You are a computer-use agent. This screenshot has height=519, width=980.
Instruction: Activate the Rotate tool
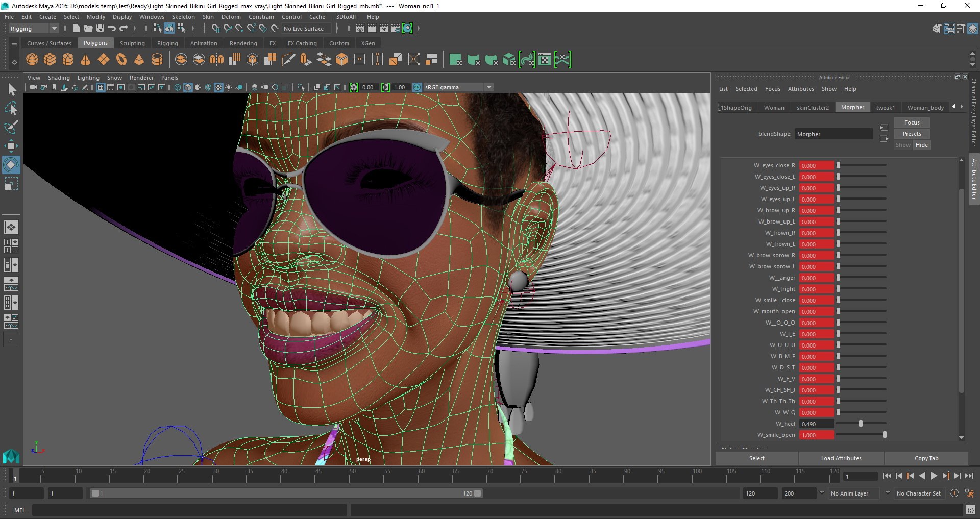[x=11, y=164]
